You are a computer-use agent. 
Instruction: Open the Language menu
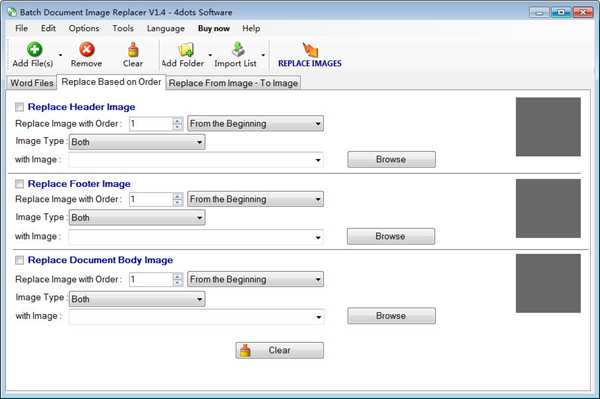[x=166, y=28]
